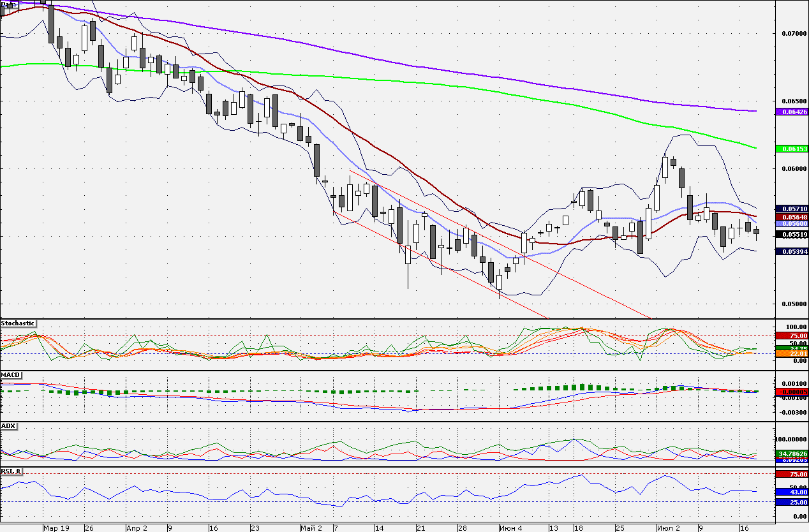Click the Май 2 date on time axis

coord(311,528)
